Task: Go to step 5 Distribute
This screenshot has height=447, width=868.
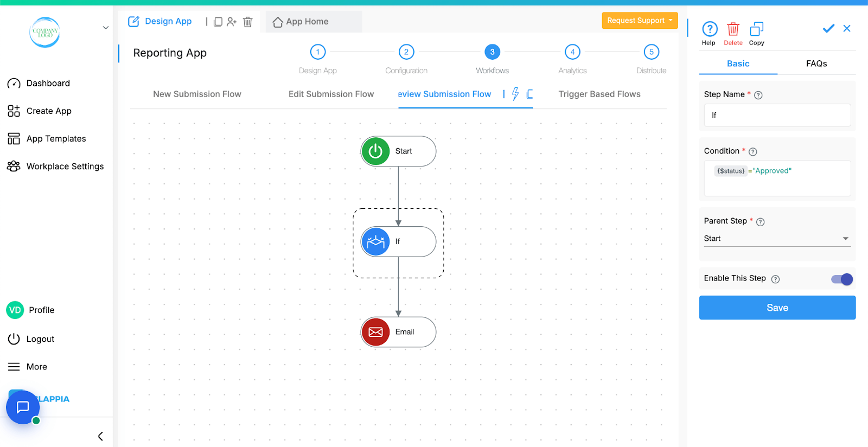Action: click(x=652, y=52)
